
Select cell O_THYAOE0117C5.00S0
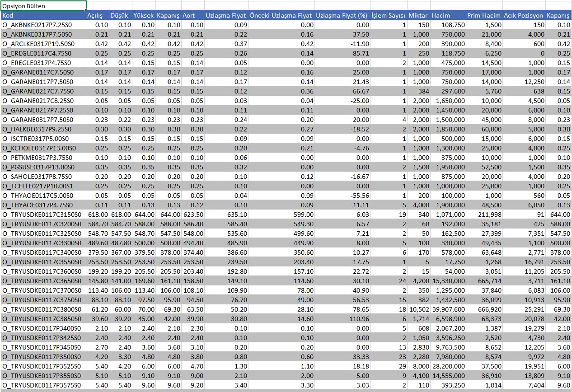coord(43,196)
